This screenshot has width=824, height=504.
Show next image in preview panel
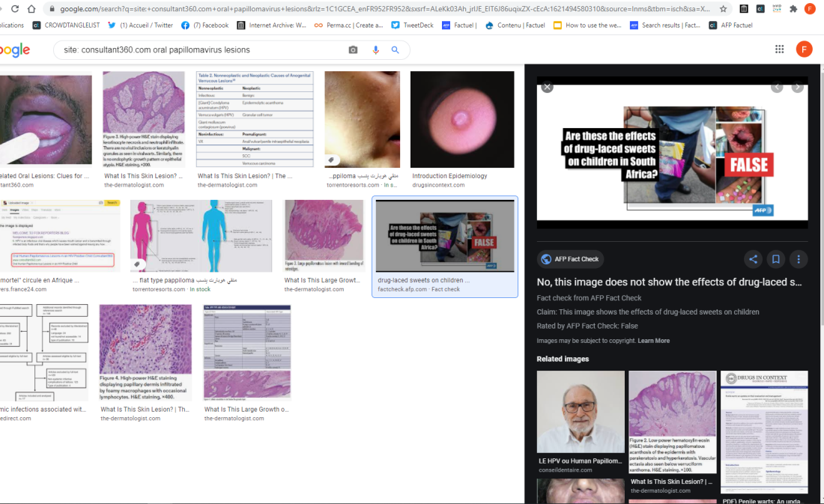(797, 87)
